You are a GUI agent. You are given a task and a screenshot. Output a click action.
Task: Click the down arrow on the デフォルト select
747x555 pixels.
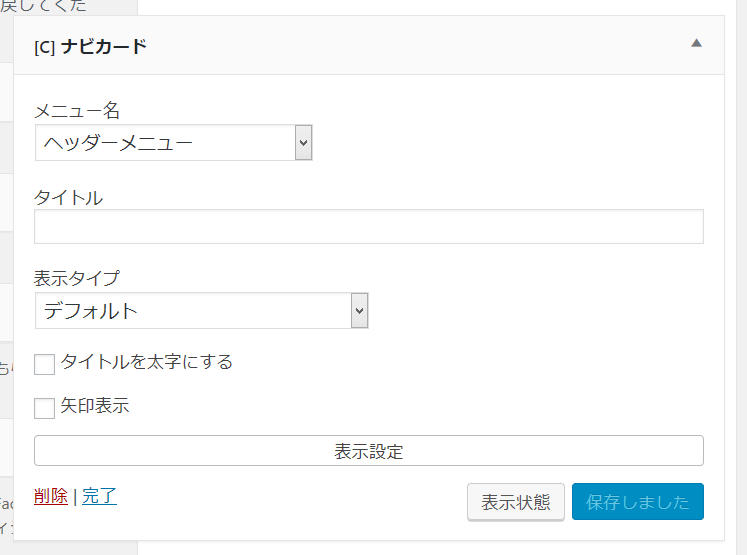[360, 311]
